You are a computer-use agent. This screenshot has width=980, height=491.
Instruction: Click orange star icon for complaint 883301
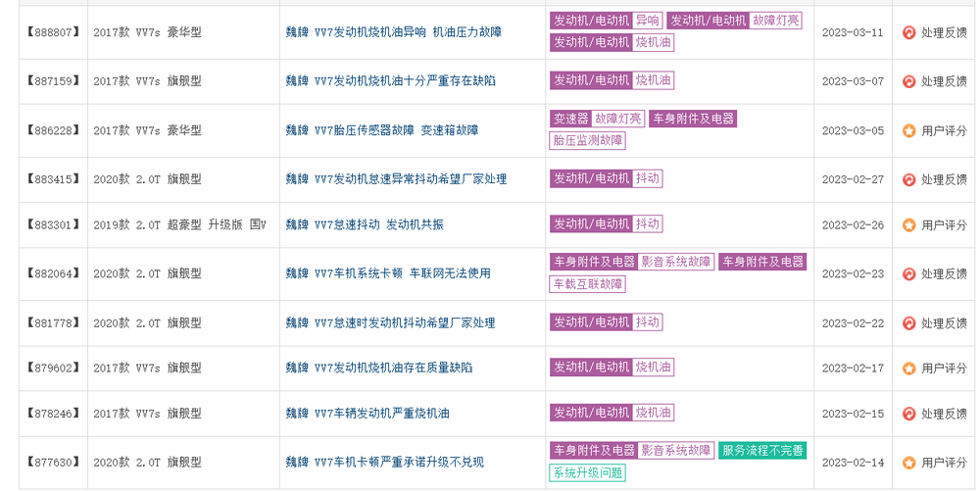pos(908,224)
